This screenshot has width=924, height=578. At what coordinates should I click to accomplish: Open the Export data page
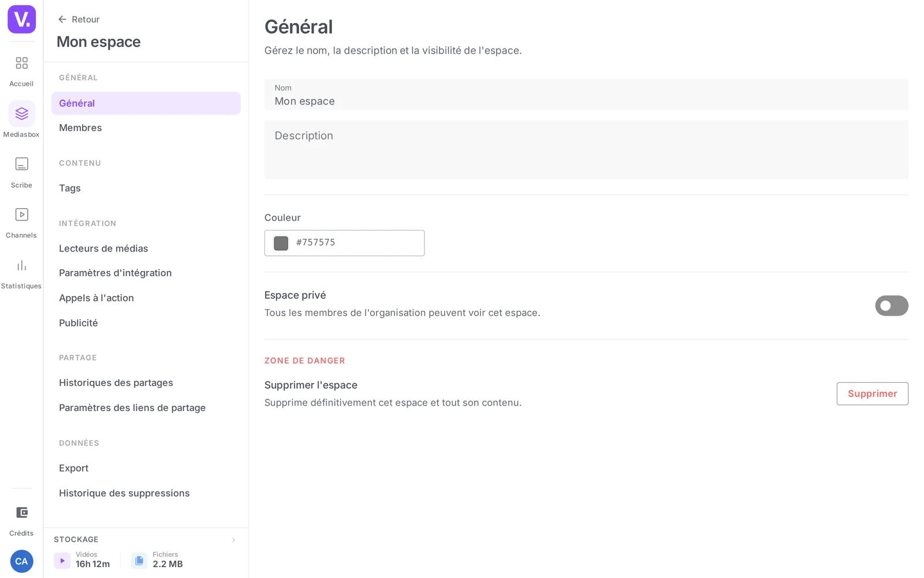pos(146,468)
